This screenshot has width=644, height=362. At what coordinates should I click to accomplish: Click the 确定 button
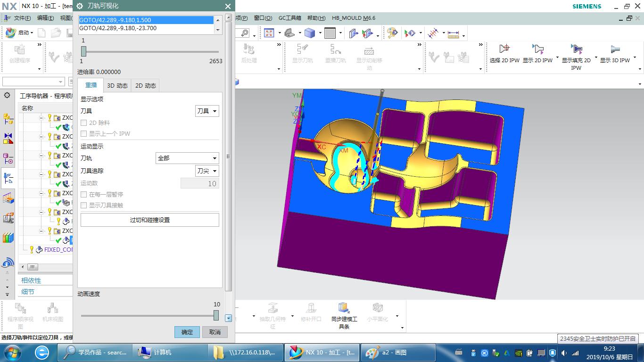(187, 332)
